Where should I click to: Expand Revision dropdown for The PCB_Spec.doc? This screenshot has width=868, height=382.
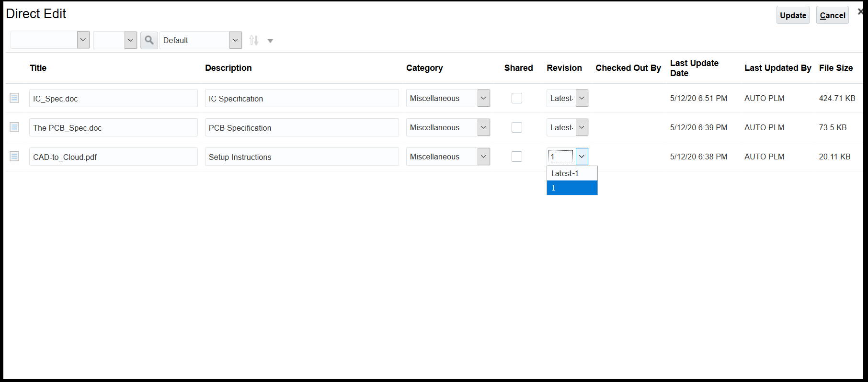[582, 127]
